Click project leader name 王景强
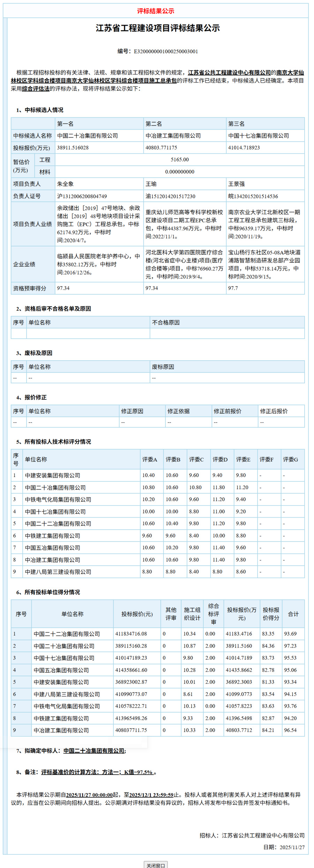314x868 pixels. coord(236,184)
